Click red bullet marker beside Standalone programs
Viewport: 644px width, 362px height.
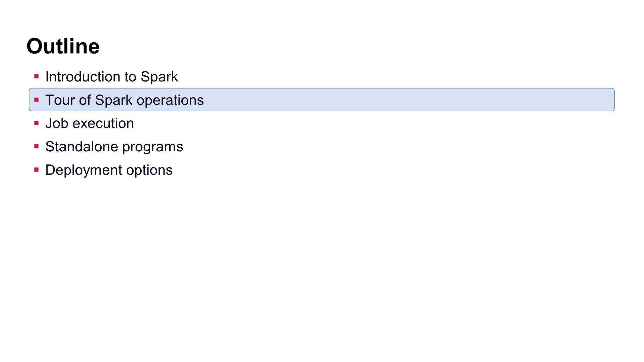(36, 146)
